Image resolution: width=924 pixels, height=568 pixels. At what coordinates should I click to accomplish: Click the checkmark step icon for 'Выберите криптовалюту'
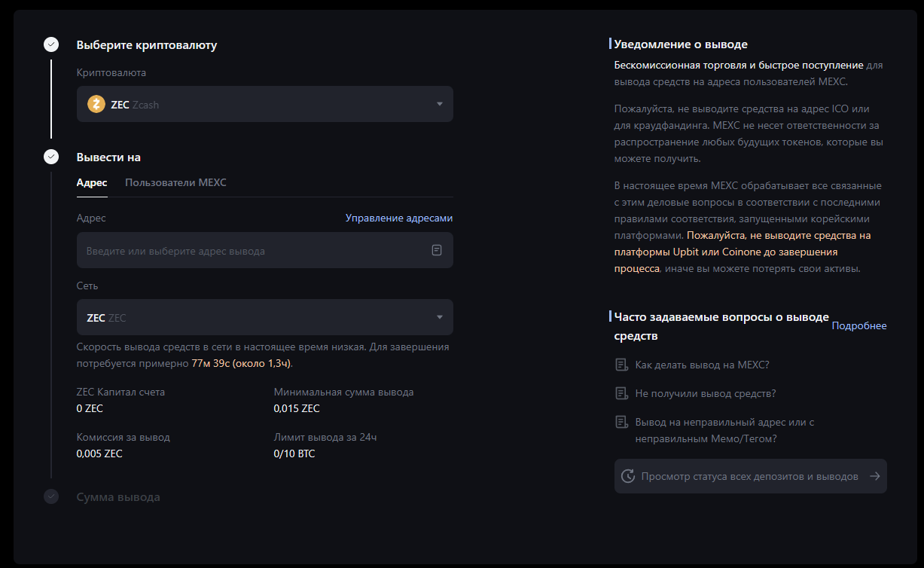click(51, 45)
